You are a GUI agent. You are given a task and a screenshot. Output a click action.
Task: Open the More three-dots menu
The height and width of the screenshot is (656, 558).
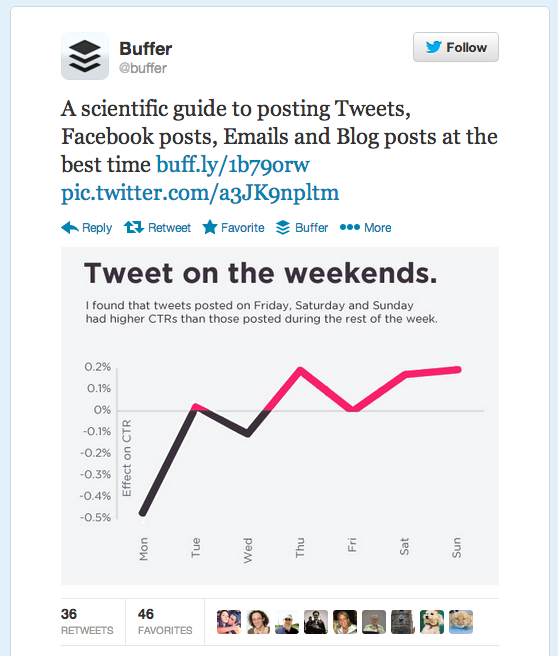pos(365,228)
